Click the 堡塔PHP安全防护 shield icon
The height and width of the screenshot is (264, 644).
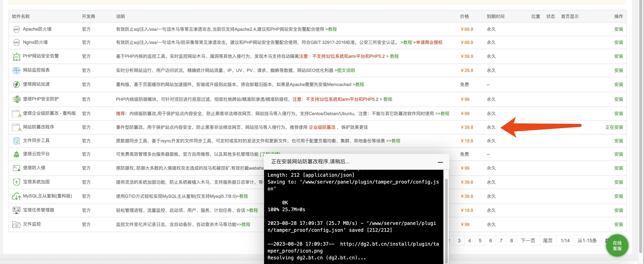point(16,99)
